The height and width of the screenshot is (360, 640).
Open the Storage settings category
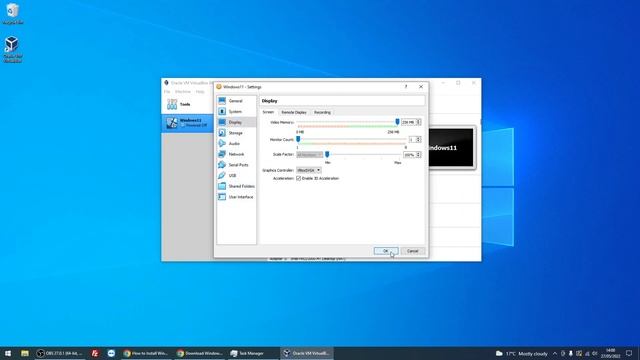(236, 133)
